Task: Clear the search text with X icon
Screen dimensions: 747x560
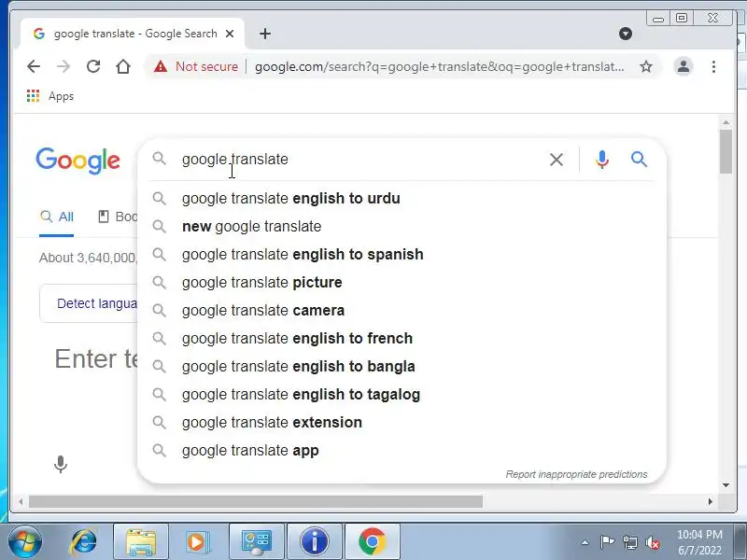Action: click(x=557, y=160)
